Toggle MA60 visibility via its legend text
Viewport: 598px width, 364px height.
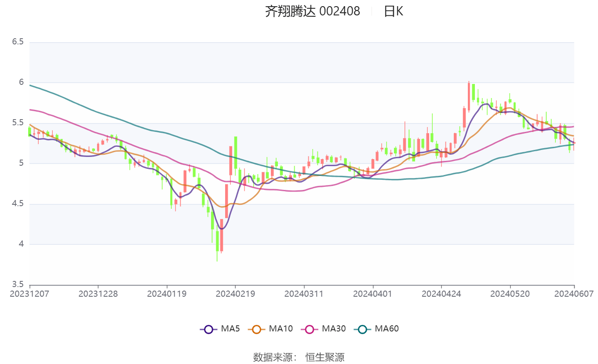[x=387, y=329]
